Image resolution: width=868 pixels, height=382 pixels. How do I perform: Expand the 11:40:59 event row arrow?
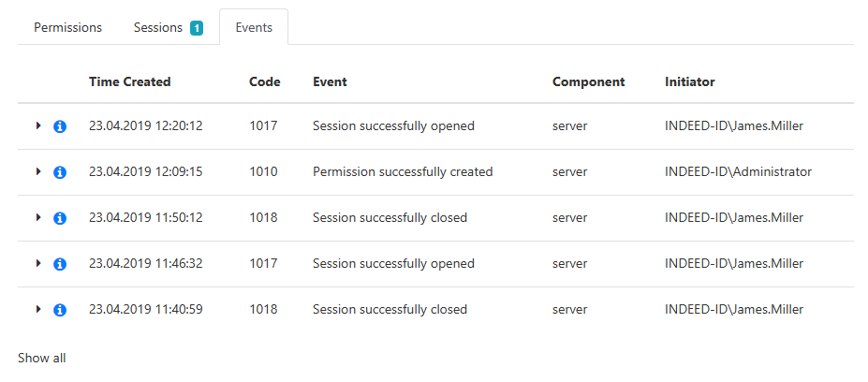coord(38,309)
